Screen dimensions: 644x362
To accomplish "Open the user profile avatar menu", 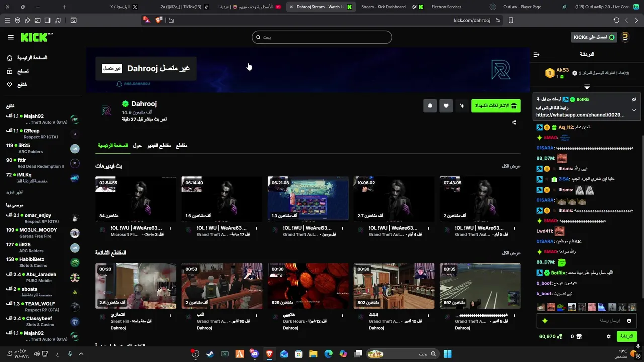I will 625,37.
